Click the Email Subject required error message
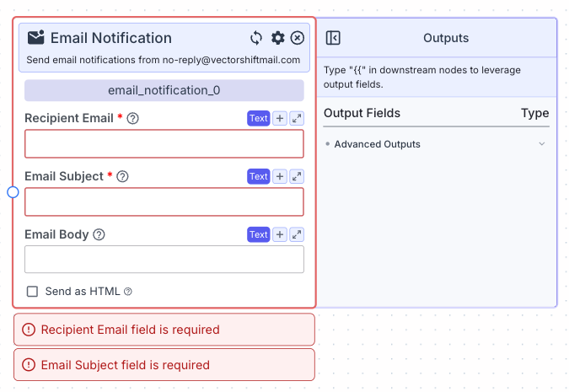This screenshot has height=392, width=569. point(164,365)
